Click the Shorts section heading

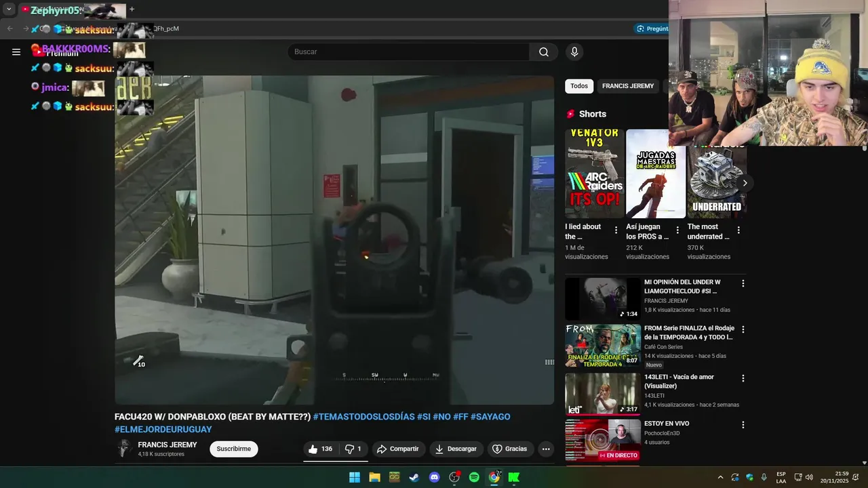pyautogui.click(x=593, y=114)
